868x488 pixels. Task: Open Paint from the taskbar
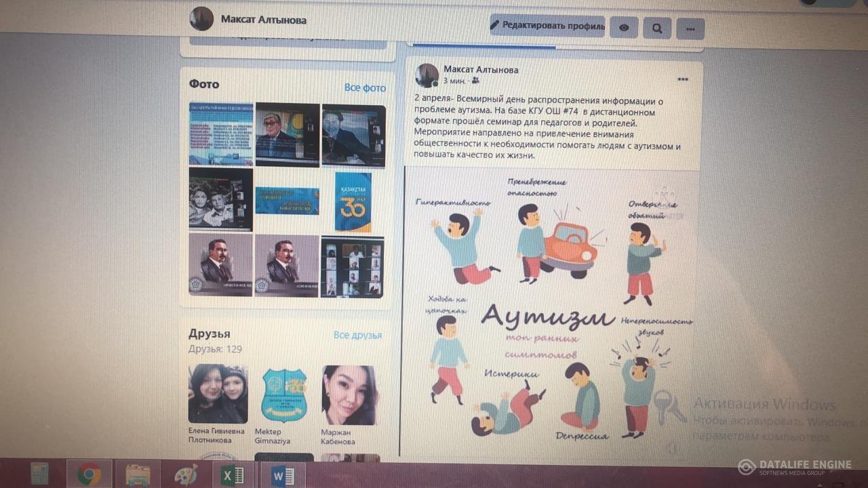(x=186, y=475)
